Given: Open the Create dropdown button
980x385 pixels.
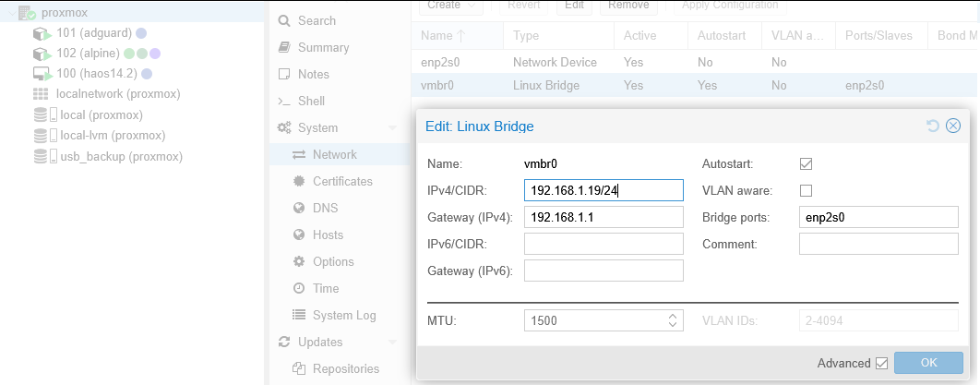Looking at the screenshot, I should 450,6.
